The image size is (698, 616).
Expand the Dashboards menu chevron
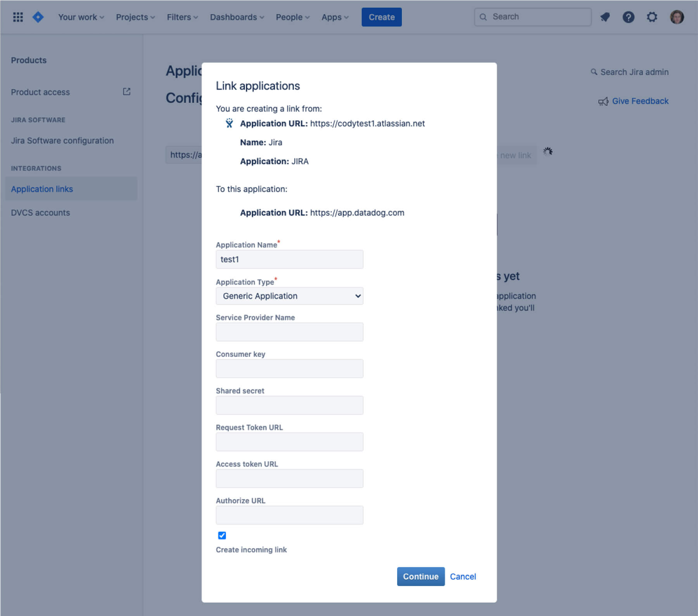coord(261,17)
